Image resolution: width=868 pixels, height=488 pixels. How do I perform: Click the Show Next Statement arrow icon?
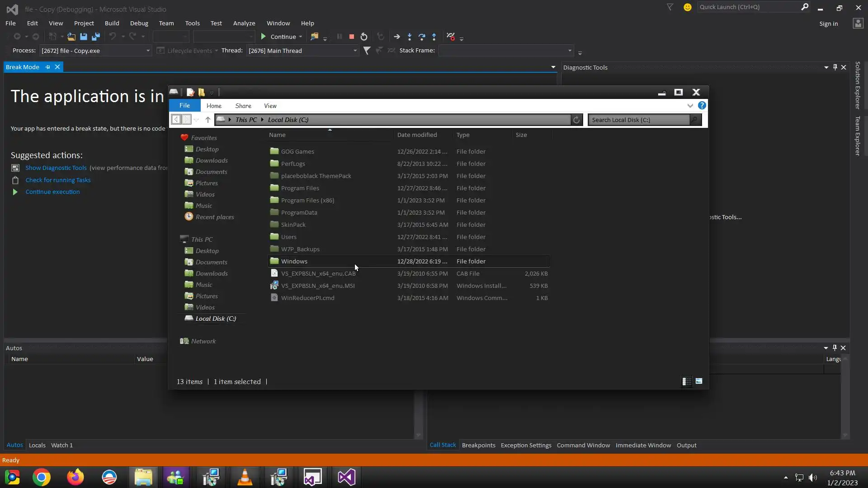click(397, 37)
